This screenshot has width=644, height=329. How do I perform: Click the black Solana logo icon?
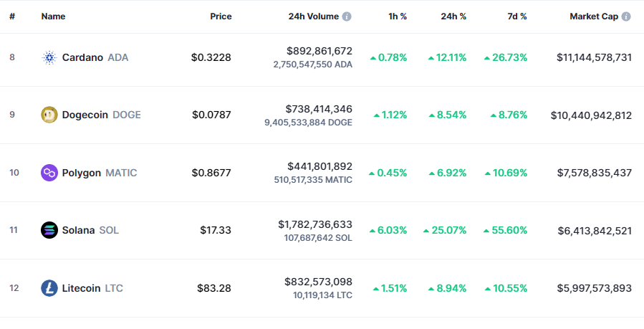point(49,230)
